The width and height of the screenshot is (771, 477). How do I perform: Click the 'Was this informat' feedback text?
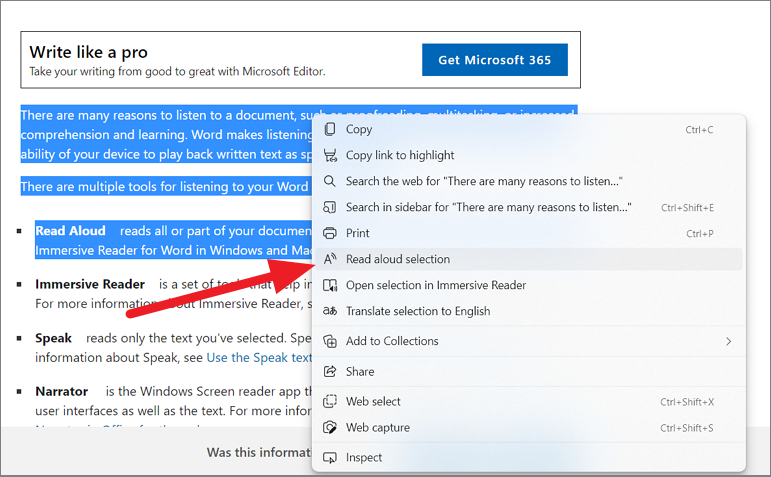[259, 452]
